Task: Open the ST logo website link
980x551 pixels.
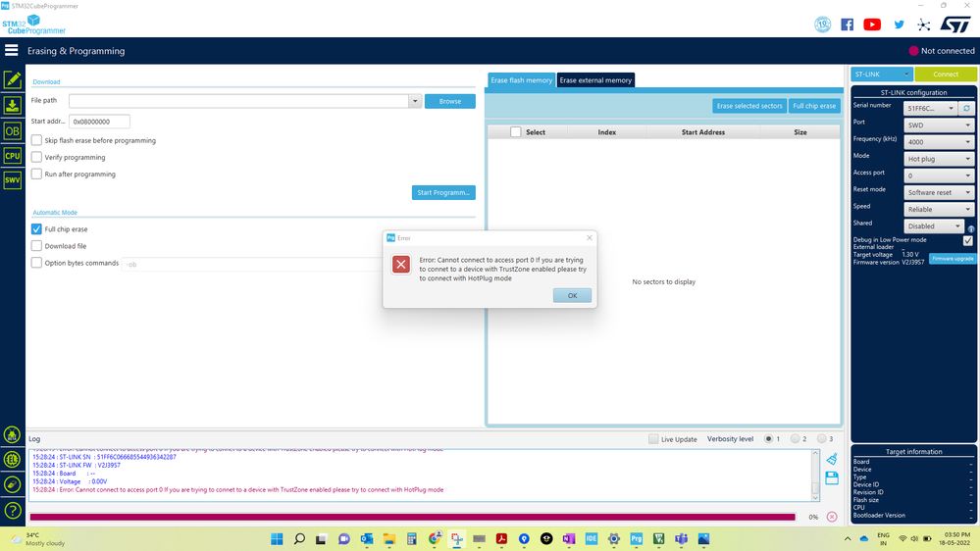Action: point(955,25)
